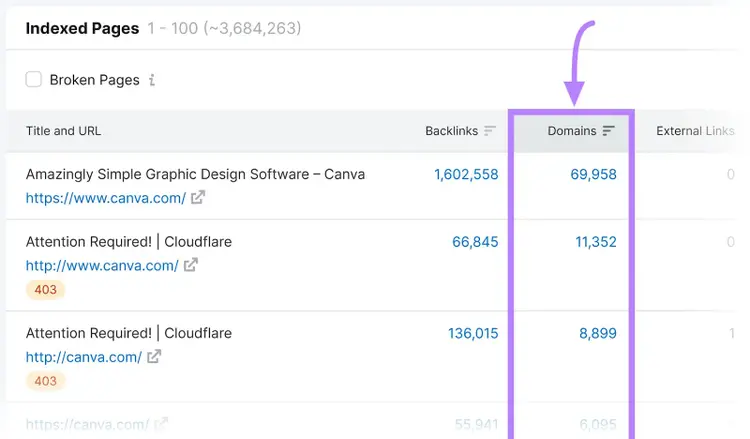Open backlinks count 66,845
750x439 pixels.
click(x=475, y=242)
